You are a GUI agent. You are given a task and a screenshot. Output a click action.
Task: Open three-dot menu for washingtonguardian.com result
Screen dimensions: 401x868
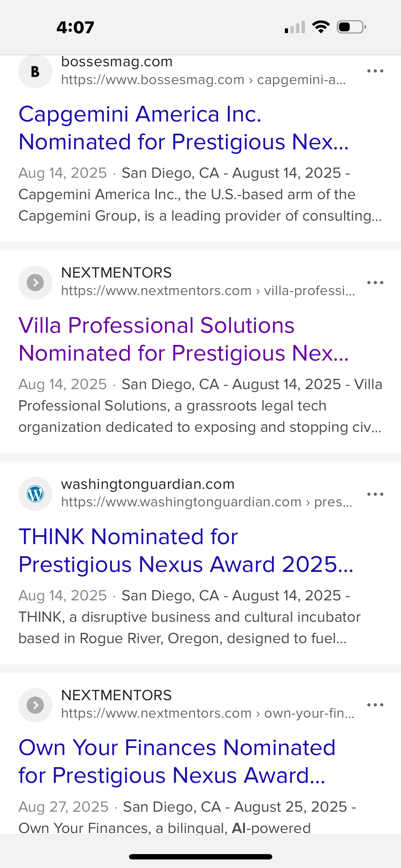375,494
